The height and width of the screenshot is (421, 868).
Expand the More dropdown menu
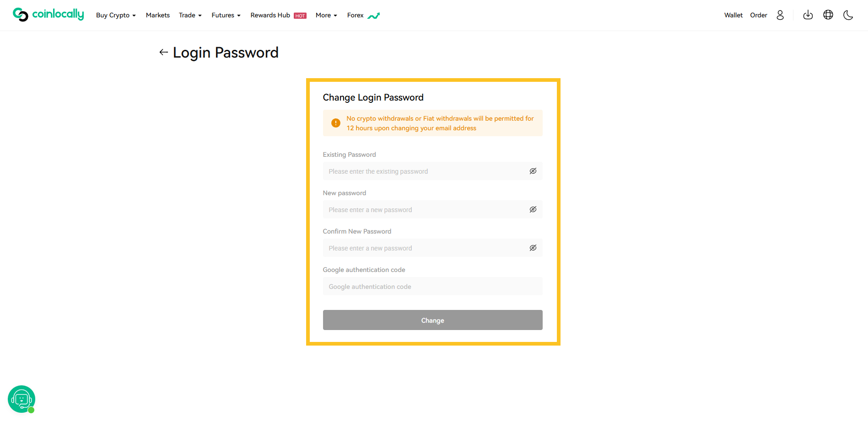click(x=326, y=15)
